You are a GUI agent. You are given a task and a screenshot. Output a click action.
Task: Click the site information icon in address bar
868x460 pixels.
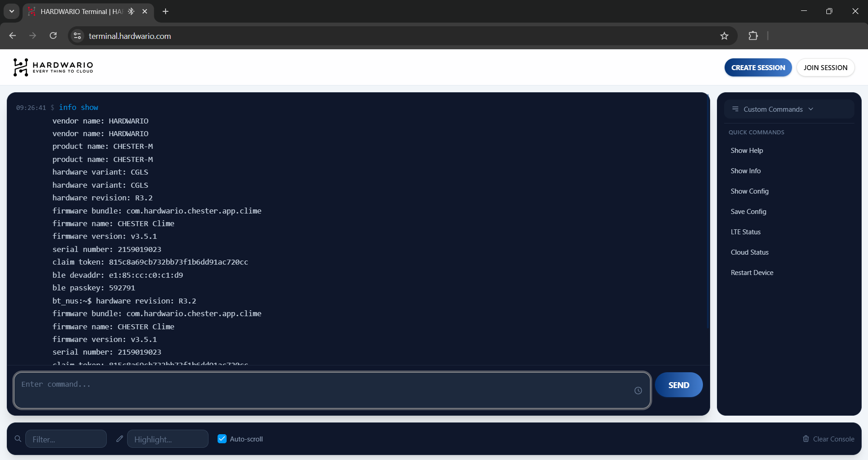click(77, 36)
